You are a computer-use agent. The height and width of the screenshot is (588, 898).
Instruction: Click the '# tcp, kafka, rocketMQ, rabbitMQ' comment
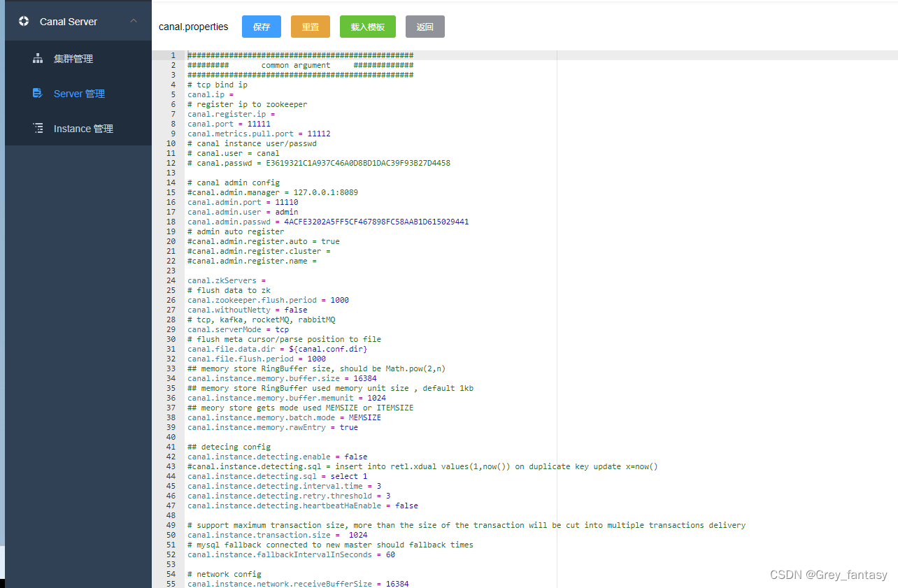coord(262,320)
